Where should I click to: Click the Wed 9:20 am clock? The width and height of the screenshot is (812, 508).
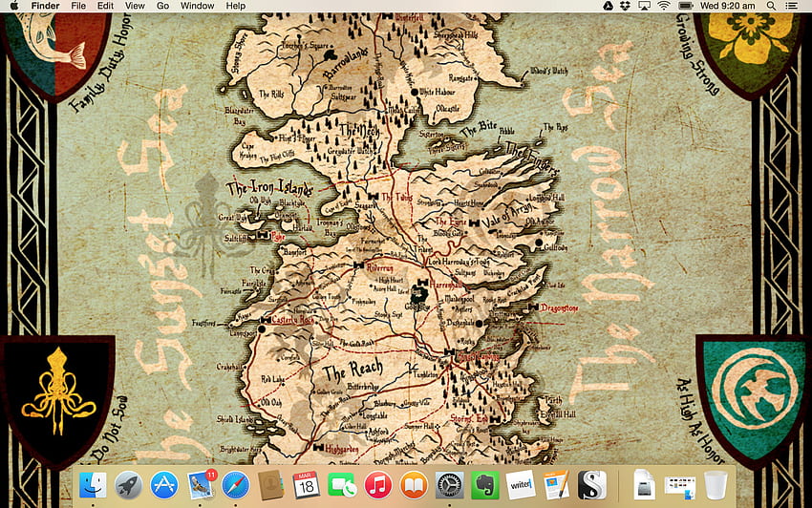728,6
